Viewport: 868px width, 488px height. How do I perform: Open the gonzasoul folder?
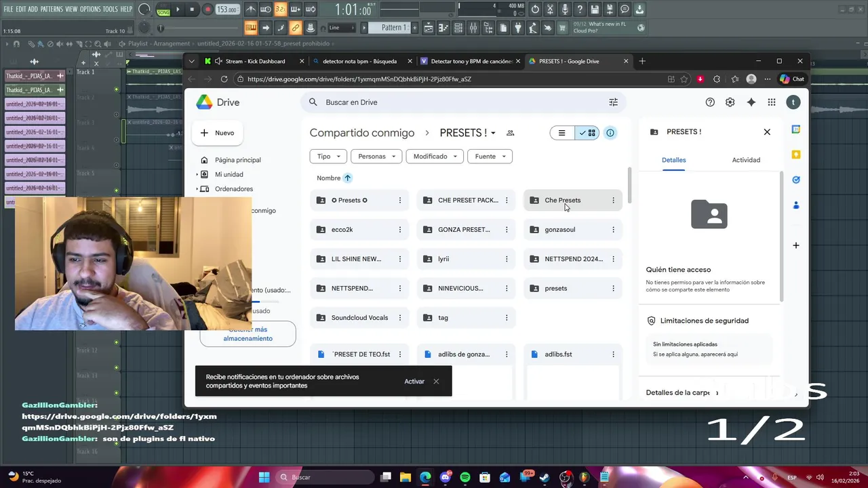click(x=572, y=230)
